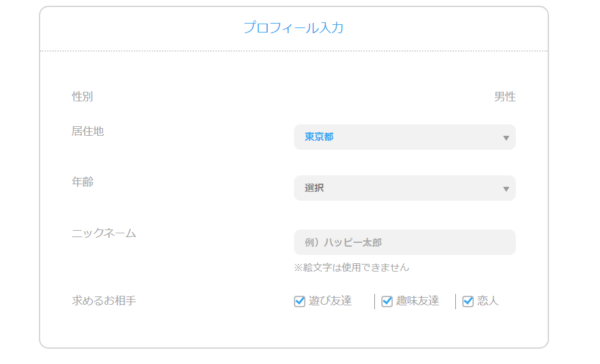Open the 年齢 選択 dropdown
The image size is (600, 364).
(404, 188)
